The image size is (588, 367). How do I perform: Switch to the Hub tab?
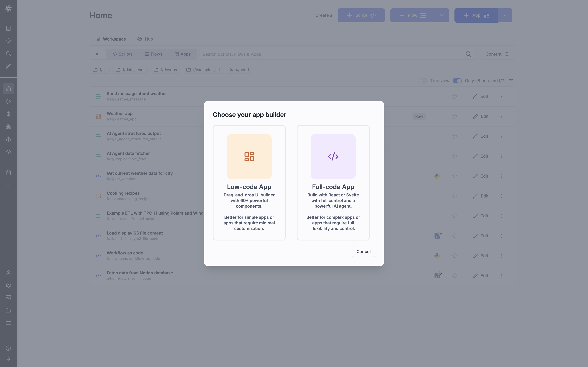(x=145, y=39)
